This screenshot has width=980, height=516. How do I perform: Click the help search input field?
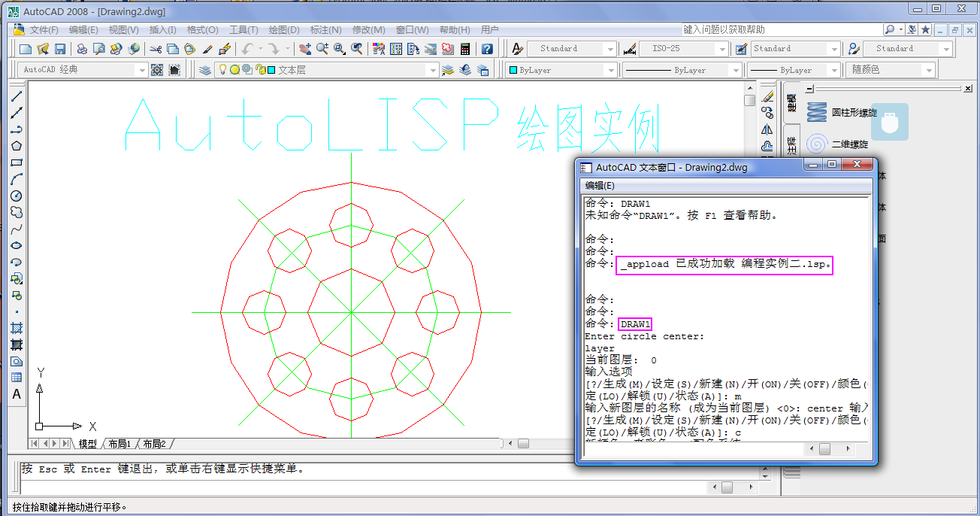point(781,29)
